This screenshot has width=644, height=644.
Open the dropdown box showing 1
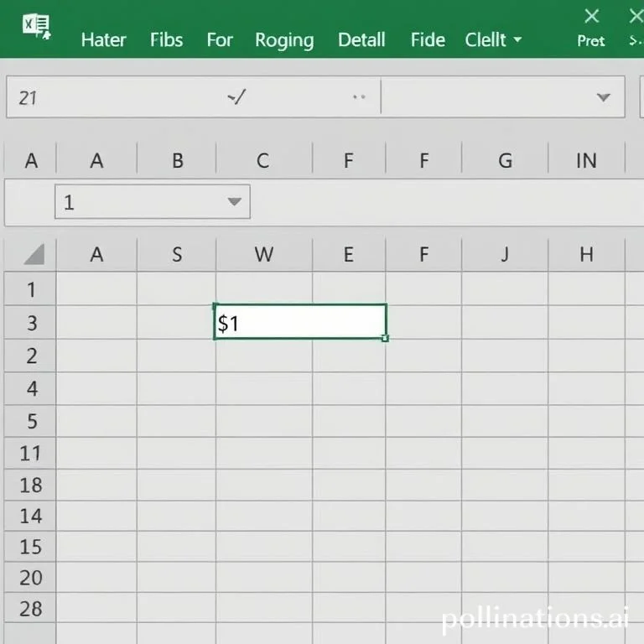tap(234, 202)
